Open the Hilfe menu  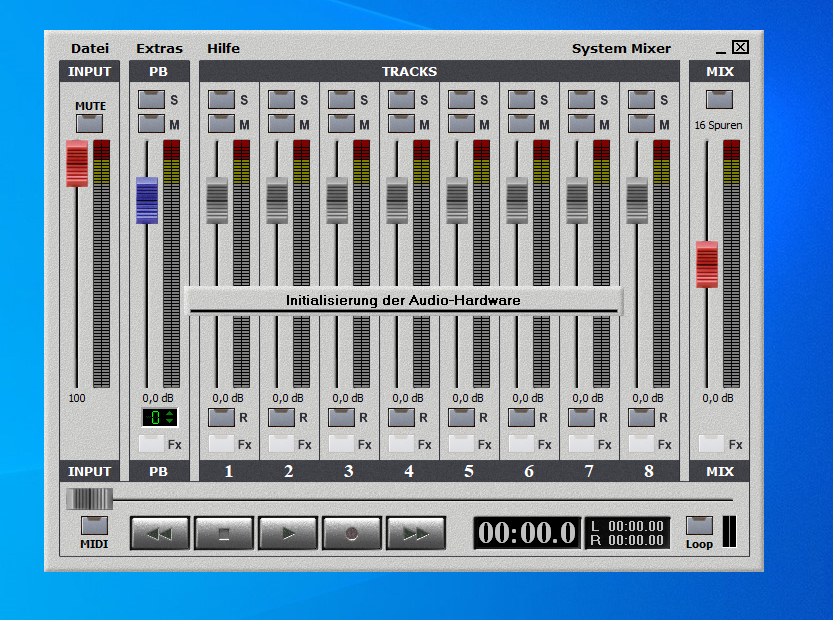click(x=223, y=48)
